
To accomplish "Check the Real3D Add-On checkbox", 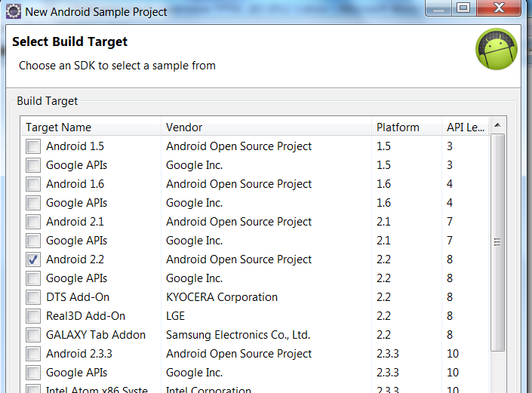I will coord(33,316).
